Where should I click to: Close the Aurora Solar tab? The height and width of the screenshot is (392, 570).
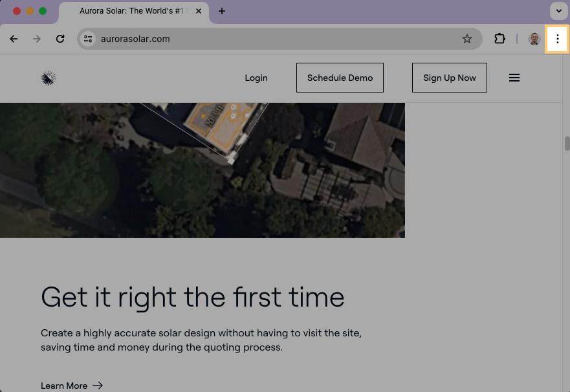pos(199,11)
